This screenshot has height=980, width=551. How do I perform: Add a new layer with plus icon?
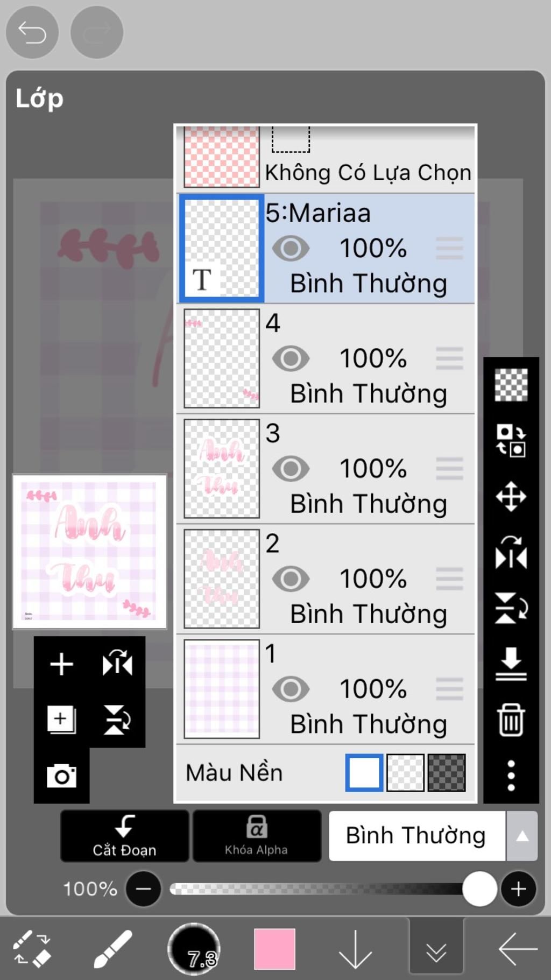61,664
